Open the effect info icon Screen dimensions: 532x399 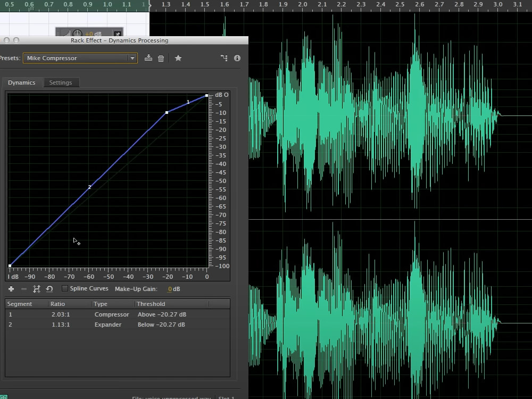pyautogui.click(x=237, y=58)
